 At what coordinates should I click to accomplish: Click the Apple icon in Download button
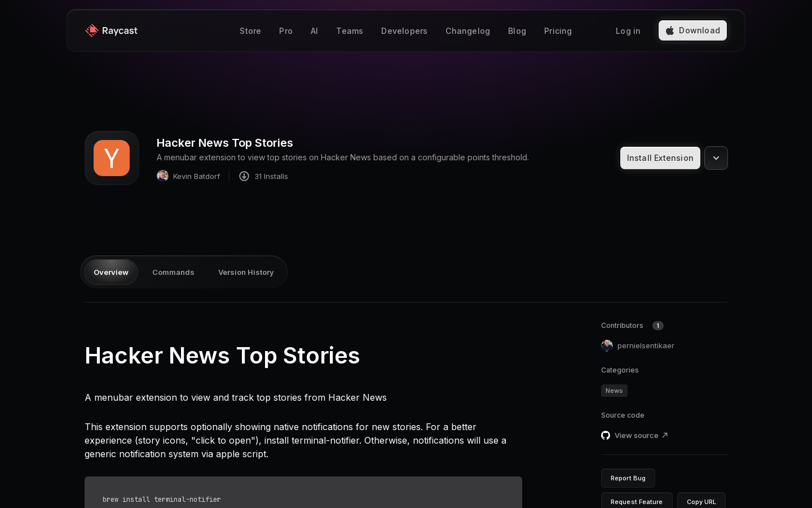tap(670, 30)
